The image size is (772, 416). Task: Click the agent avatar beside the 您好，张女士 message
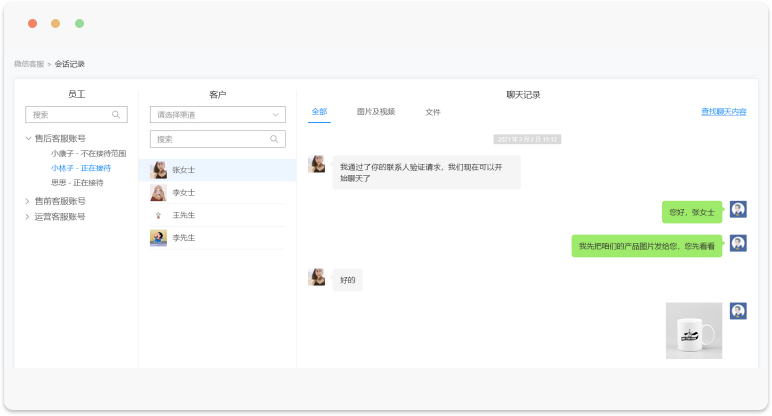click(x=738, y=210)
